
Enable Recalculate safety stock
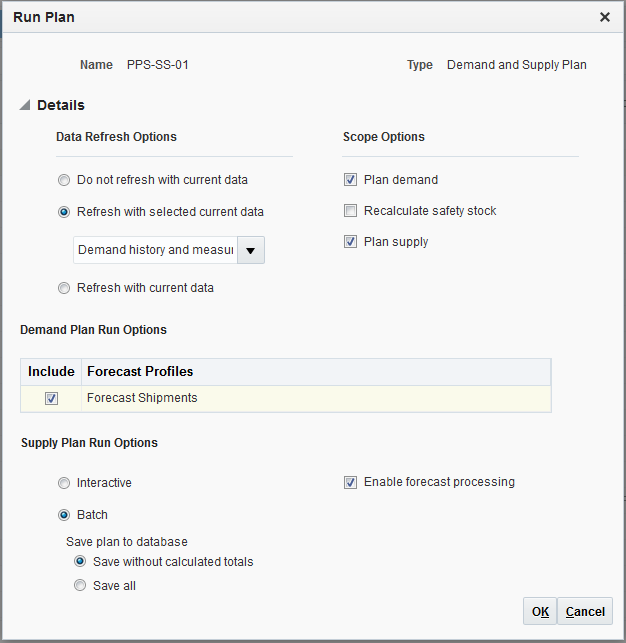click(x=350, y=211)
